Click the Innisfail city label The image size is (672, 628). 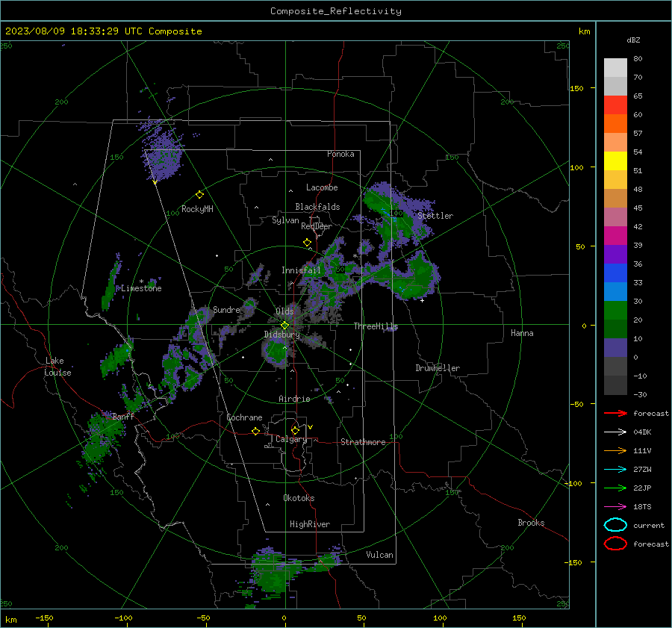[x=301, y=270]
